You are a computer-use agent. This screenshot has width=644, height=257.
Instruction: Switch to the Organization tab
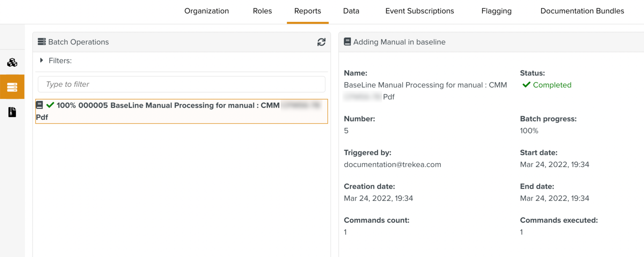(x=206, y=11)
